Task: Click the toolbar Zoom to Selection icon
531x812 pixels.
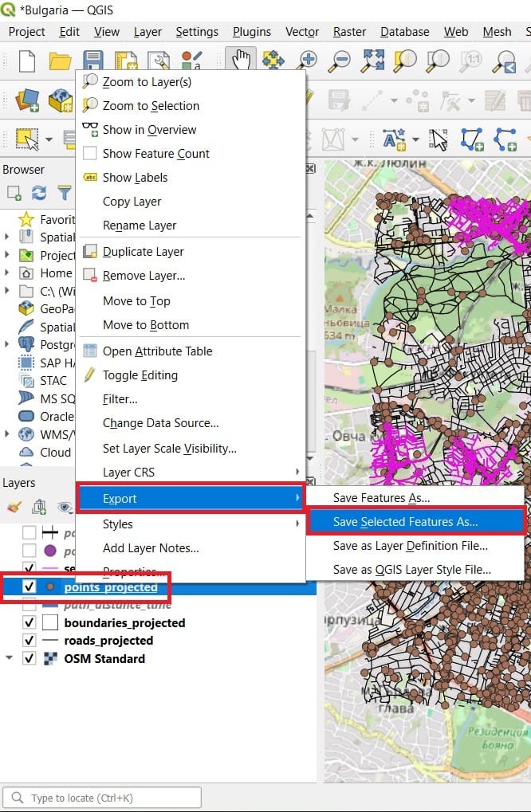Action: (x=405, y=61)
